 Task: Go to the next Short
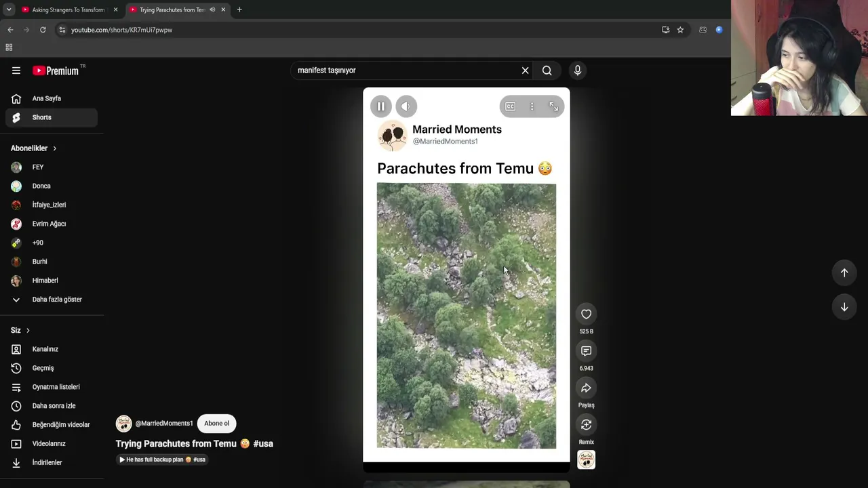click(844, 307)
